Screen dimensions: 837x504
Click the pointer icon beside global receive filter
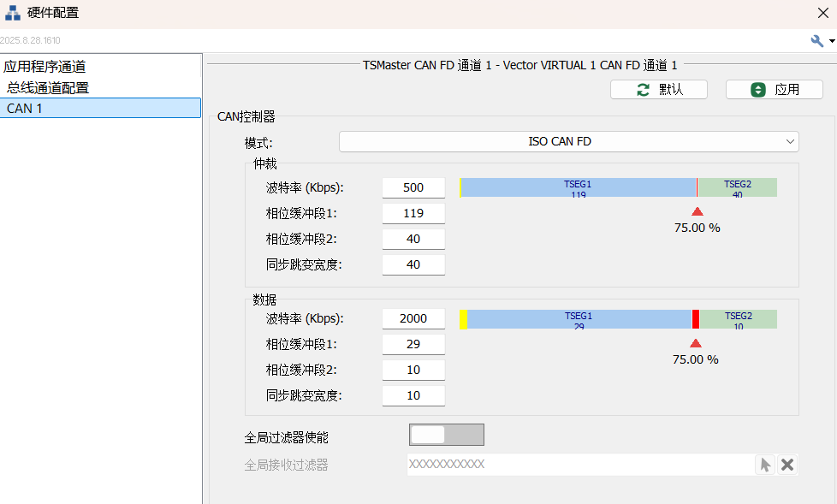tap(765, 465)
